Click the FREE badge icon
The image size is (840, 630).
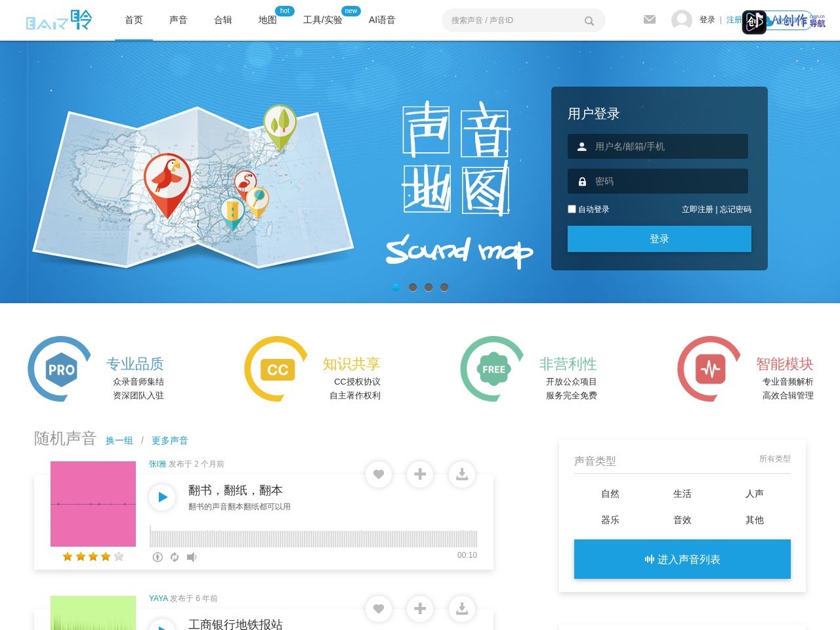(x=493, y=369)
